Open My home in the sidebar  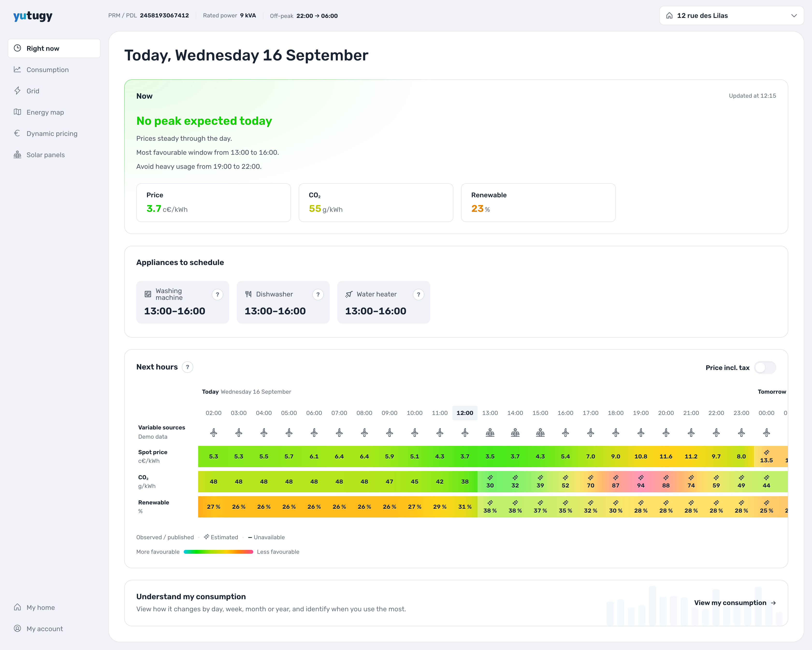coord(54,607)
